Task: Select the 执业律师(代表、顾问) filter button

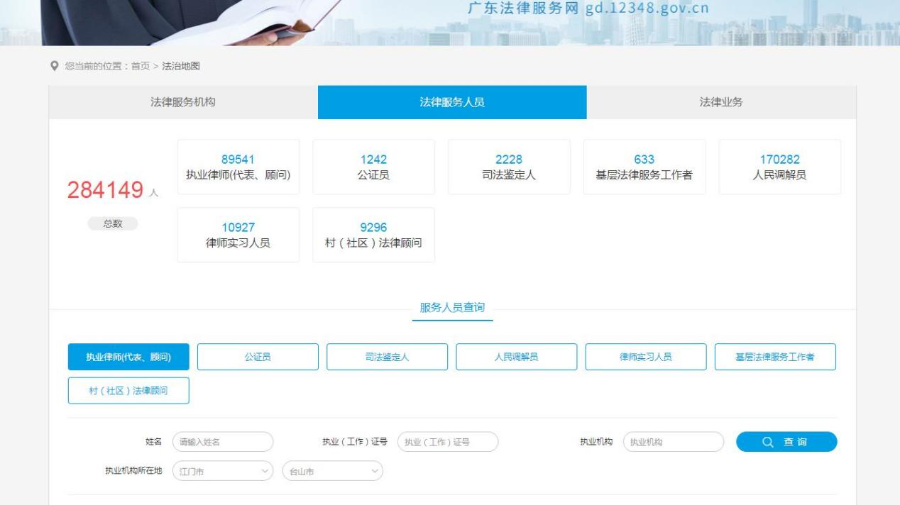Action: 128,357
